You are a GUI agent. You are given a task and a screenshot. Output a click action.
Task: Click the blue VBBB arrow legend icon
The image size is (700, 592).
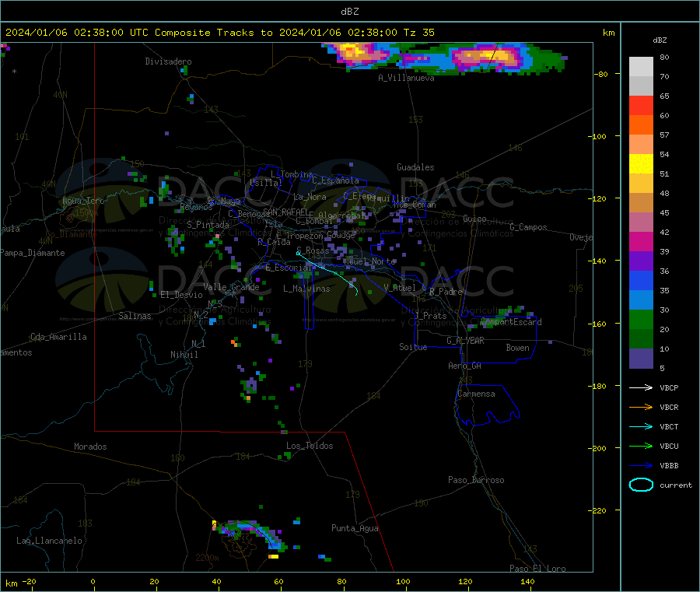(641, 465)
